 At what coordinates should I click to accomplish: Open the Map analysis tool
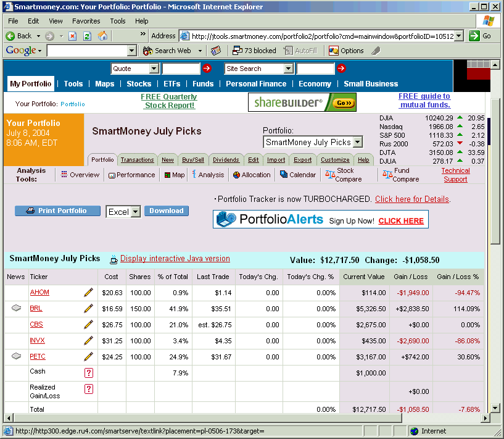tap(174, 175)
